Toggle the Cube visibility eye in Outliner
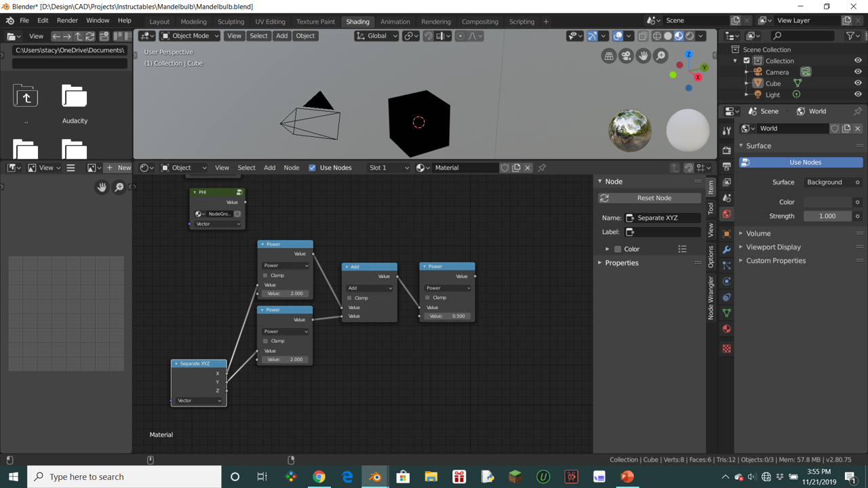This screenshot has width=868, height=488. coord(858,83)
